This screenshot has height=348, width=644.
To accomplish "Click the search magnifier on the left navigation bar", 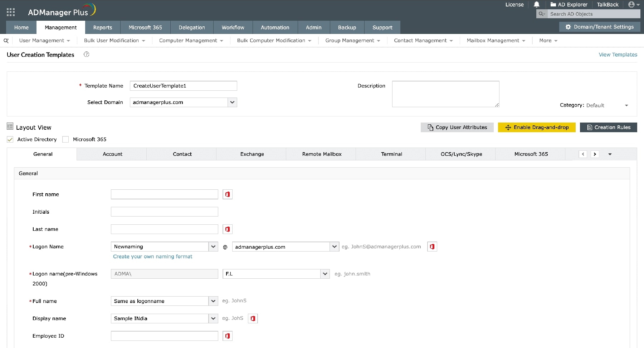I will coord(6,40).
